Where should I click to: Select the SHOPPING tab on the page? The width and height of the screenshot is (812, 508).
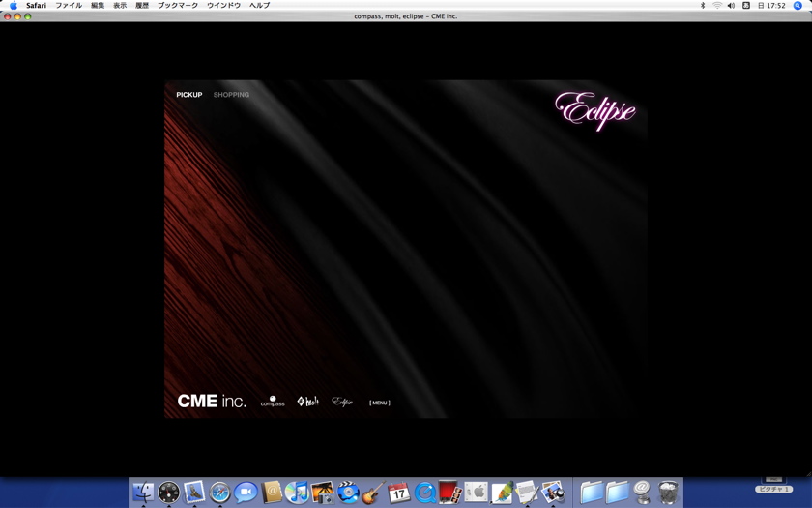pos(231,95)
